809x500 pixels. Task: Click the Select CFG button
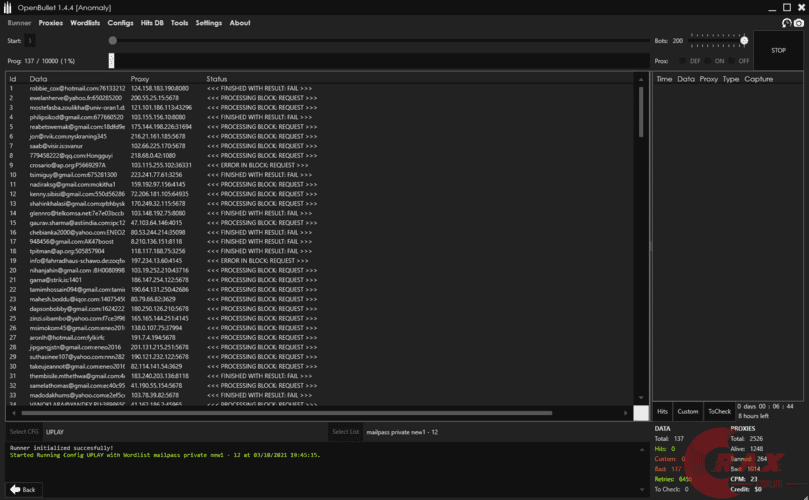point(23,432)
